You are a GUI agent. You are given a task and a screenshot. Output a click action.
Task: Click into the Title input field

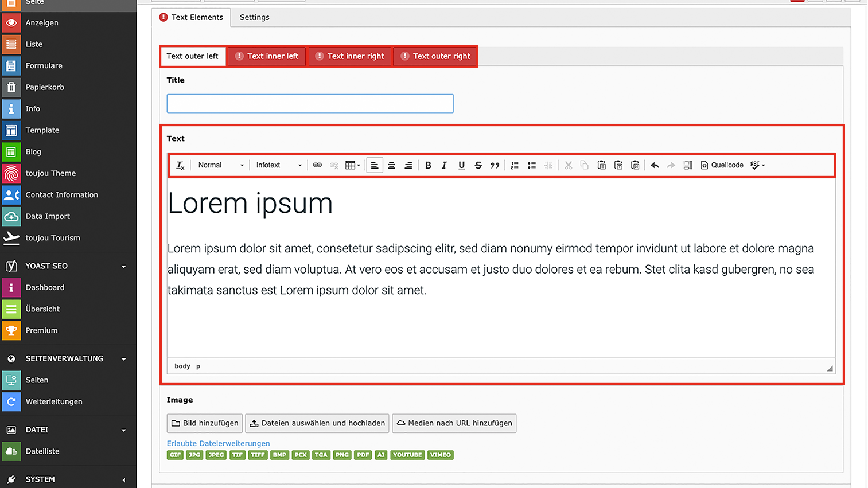click(310, 104)
